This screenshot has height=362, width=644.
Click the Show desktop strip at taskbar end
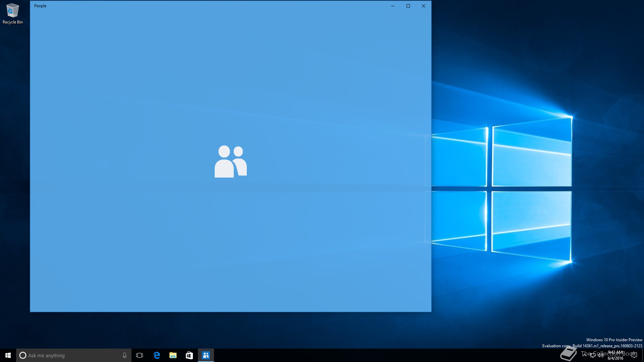pos(643,355)
